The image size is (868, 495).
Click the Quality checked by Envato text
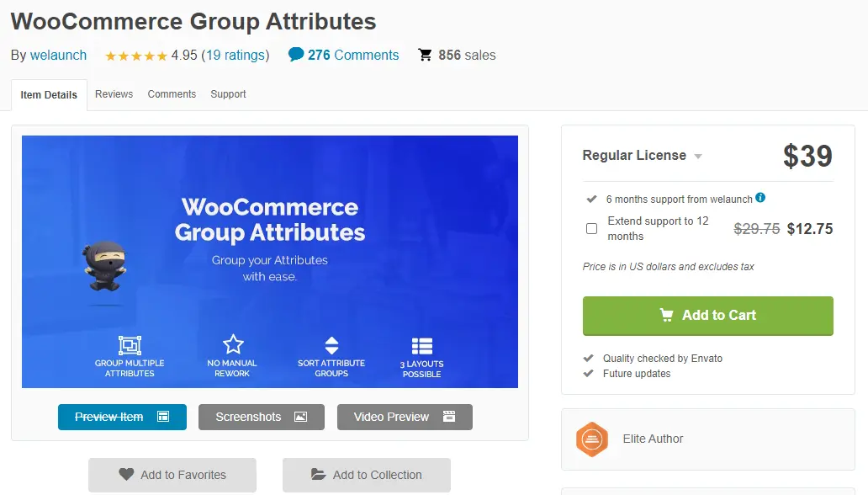(x=663, y=359)
